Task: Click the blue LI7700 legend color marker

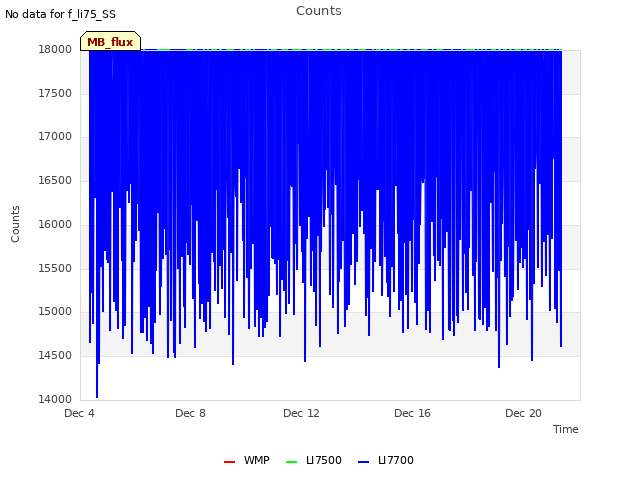Action: point(363,462)
